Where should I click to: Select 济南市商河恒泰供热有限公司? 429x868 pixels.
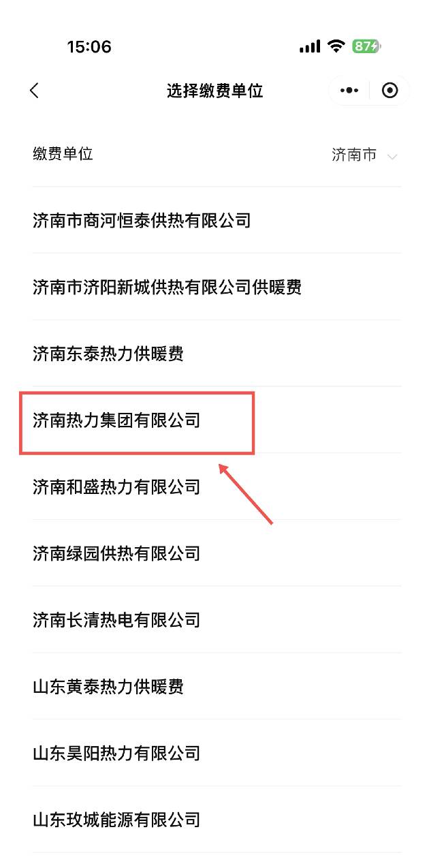(x=217, y=220)
